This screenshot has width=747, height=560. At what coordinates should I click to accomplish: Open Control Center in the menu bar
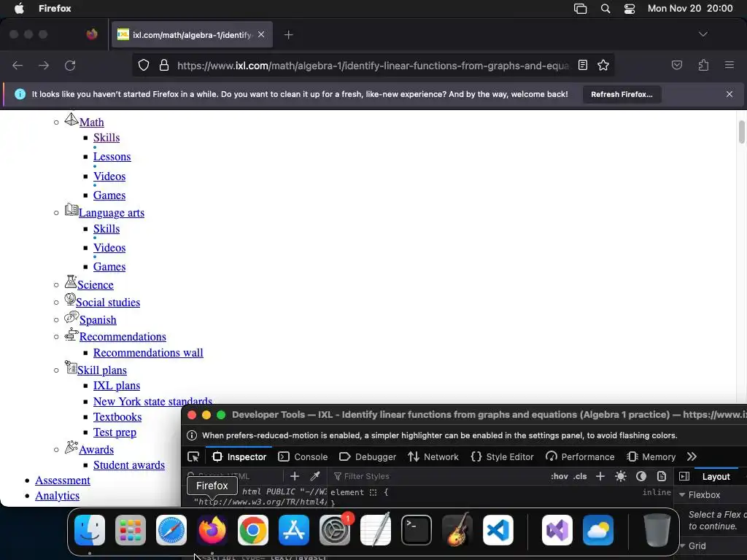pyautogui.click(x=630, y=9)
